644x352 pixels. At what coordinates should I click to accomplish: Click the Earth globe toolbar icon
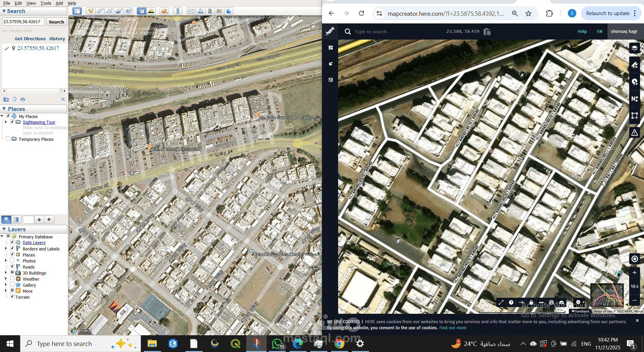click(229, 11)
